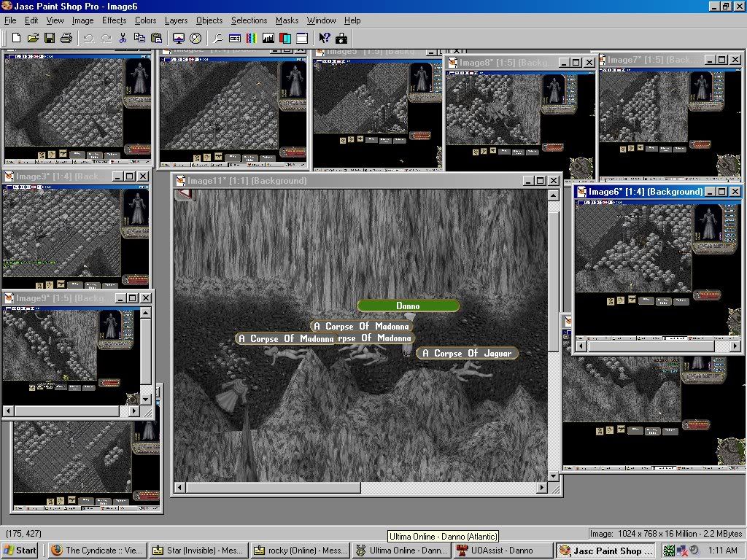The width and height of the screenshot is (747, 560).
Task: Open the Help menu
Action: pyautogui.click(x=352, y=20)
